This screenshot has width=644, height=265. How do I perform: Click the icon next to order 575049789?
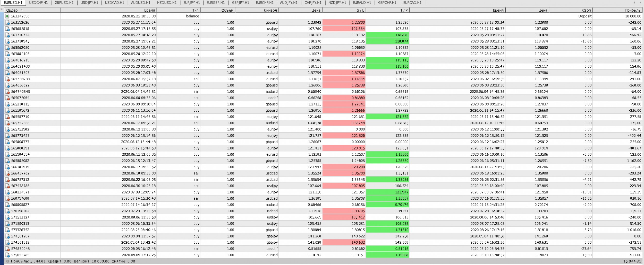(7, 255)
